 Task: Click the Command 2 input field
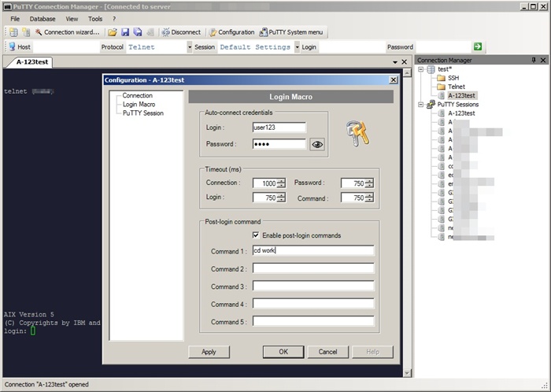313,268
